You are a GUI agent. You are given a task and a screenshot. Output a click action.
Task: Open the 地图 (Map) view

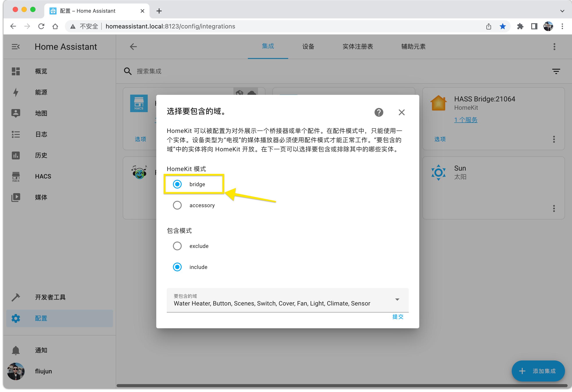[41, 113]
